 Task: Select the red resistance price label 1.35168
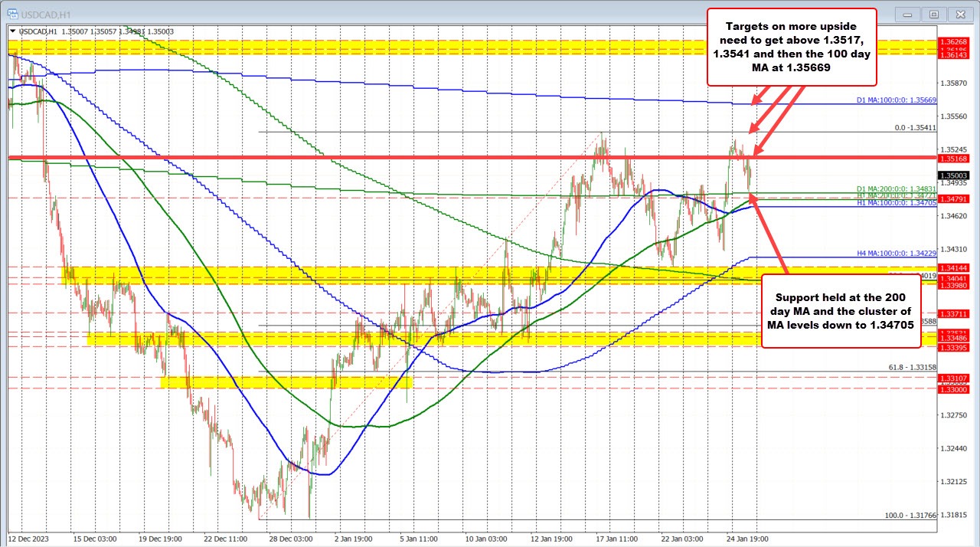click(954, 159)
